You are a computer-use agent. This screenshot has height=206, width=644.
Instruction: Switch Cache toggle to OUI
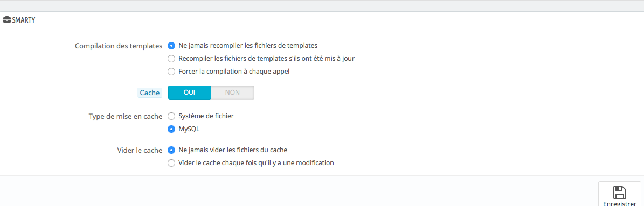tap(190, 93)
